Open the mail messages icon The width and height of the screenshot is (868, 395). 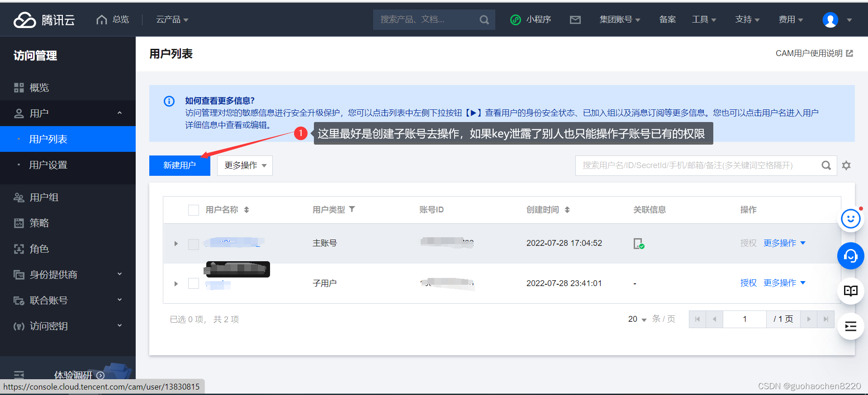[x=575, y=20]
